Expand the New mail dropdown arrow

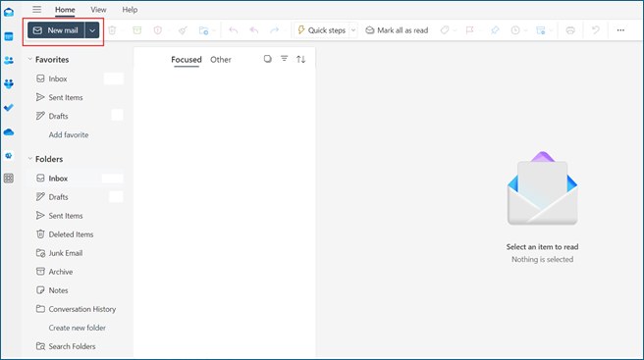[x=92, y=30]
